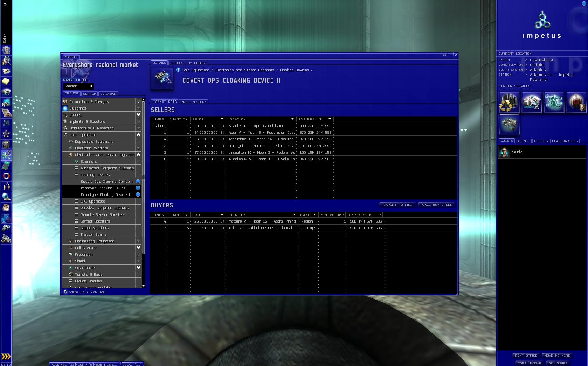Viewport: 588px width, 366px height.
Task: Open the Range Filter Region dropdown
Action: (x=78, y=86)
